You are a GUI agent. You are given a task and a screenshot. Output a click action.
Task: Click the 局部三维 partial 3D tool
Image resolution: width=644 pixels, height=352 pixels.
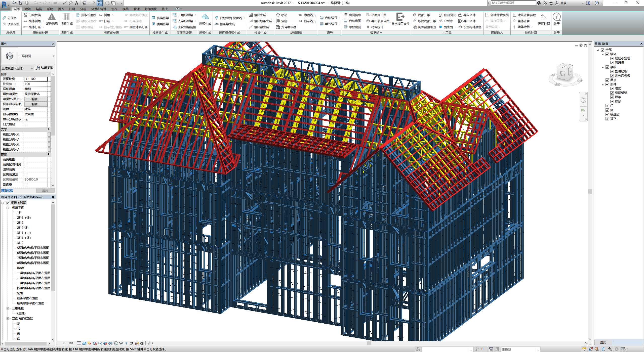[x=422, y=15]
